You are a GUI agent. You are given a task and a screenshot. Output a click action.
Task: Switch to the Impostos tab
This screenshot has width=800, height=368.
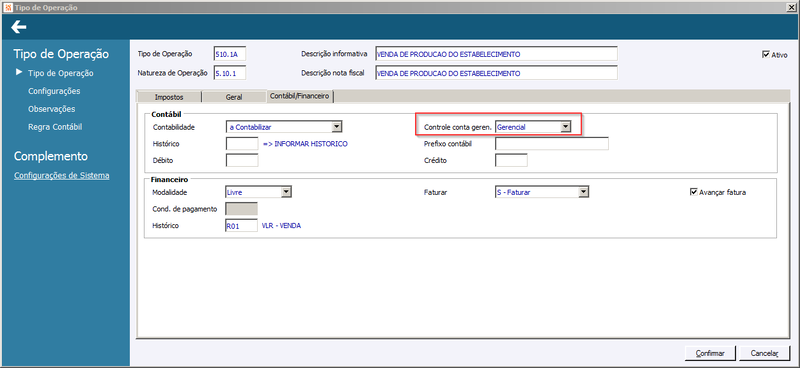tap(169, 96)
